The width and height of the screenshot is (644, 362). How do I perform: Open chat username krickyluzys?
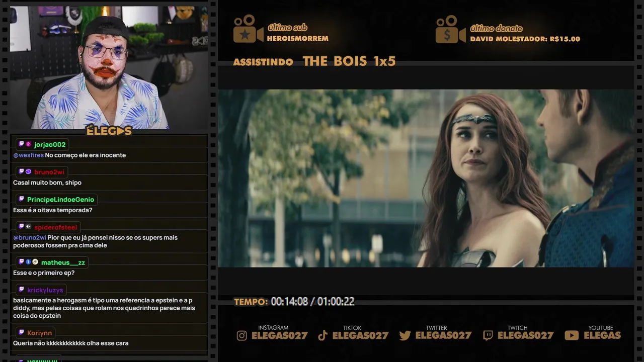pyautogui.click(x=45, y=291)
